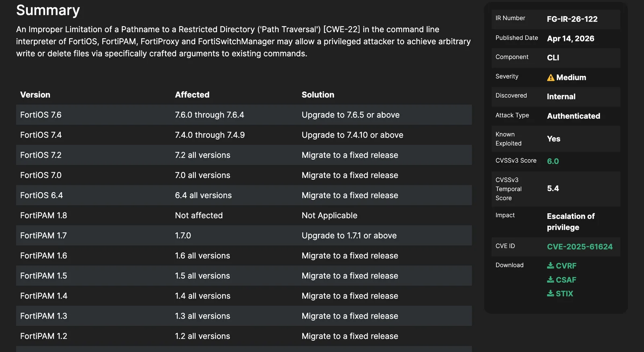Select Known Exploited value 'Yes'

coord(553,139)
